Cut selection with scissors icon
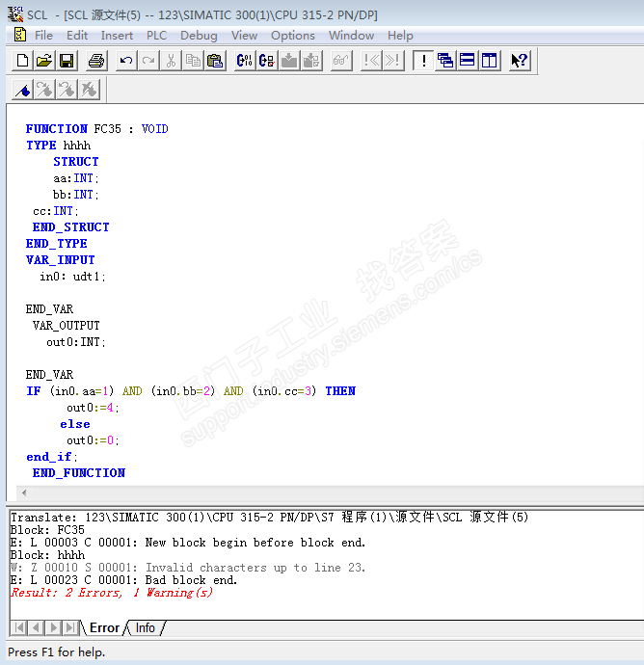Image resolution: width=644 pixels, height=665 pixels. coord(171,61)
